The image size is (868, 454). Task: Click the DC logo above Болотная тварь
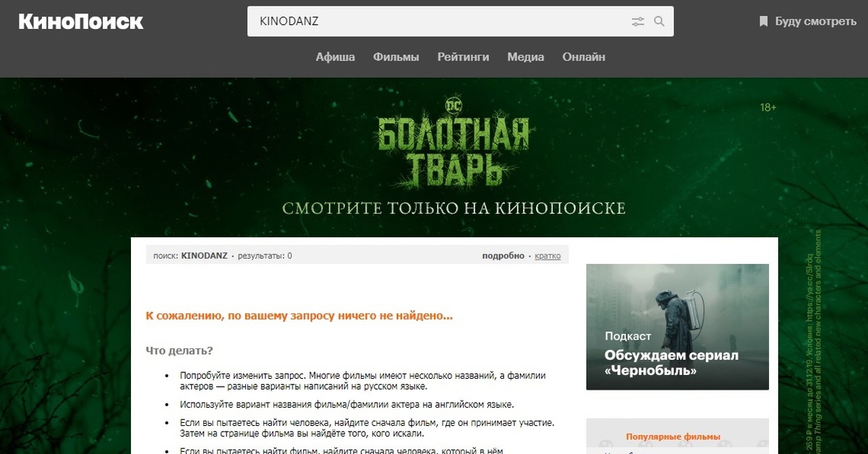(454, 107)
